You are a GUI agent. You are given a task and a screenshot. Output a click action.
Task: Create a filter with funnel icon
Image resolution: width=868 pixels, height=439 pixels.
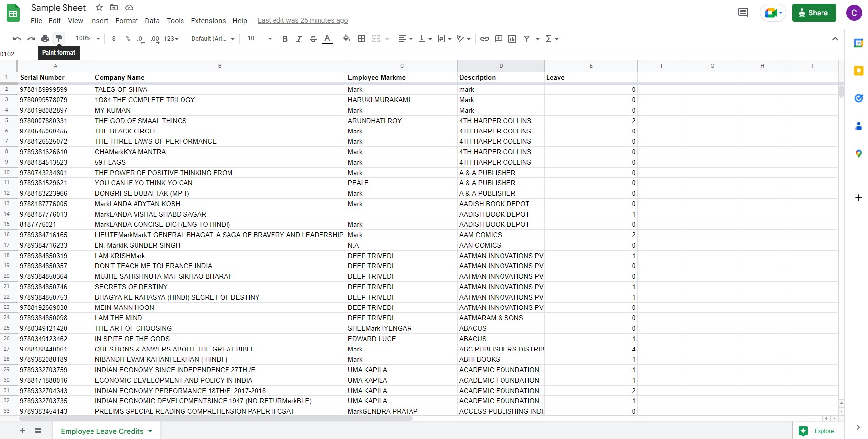click(527, 39)
